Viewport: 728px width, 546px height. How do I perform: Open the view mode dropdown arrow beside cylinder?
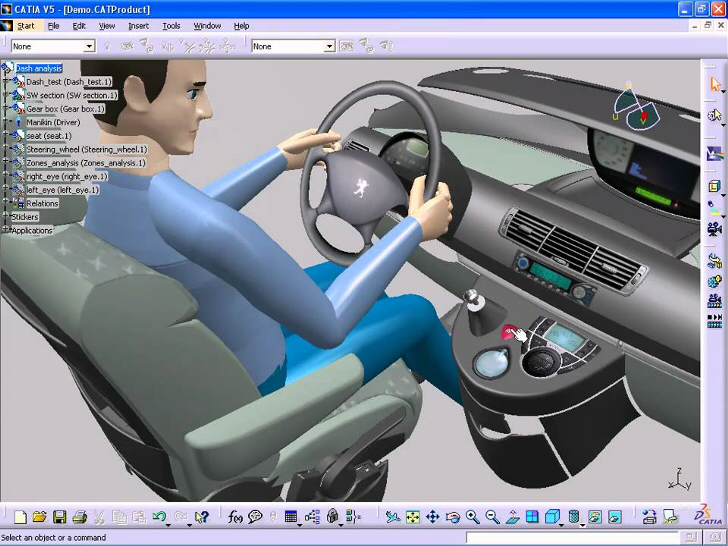(x=582, y=525)
